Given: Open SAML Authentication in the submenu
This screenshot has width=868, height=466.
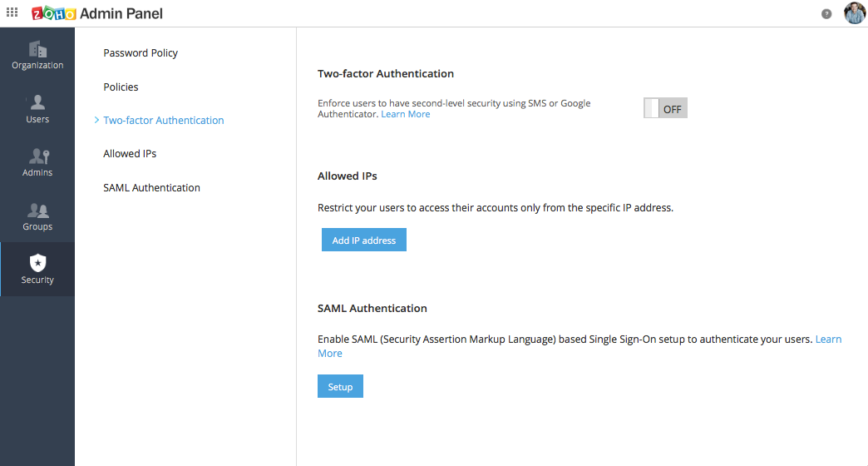Looking at the screenshot, I should coord(151,188).
